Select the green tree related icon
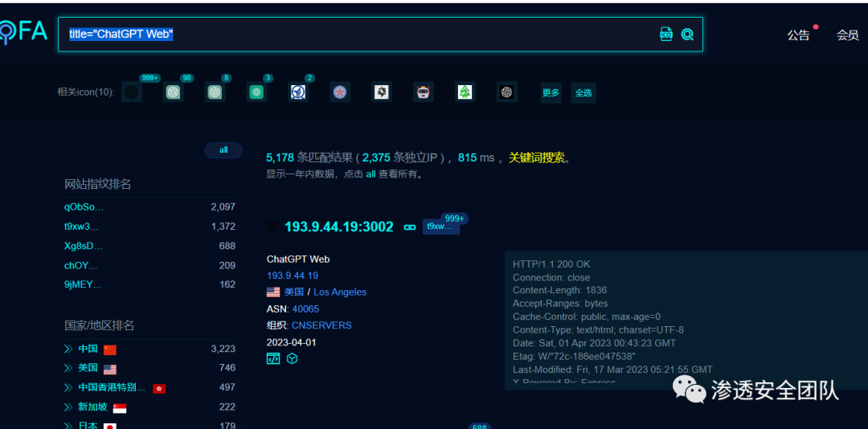 point(465,92)
